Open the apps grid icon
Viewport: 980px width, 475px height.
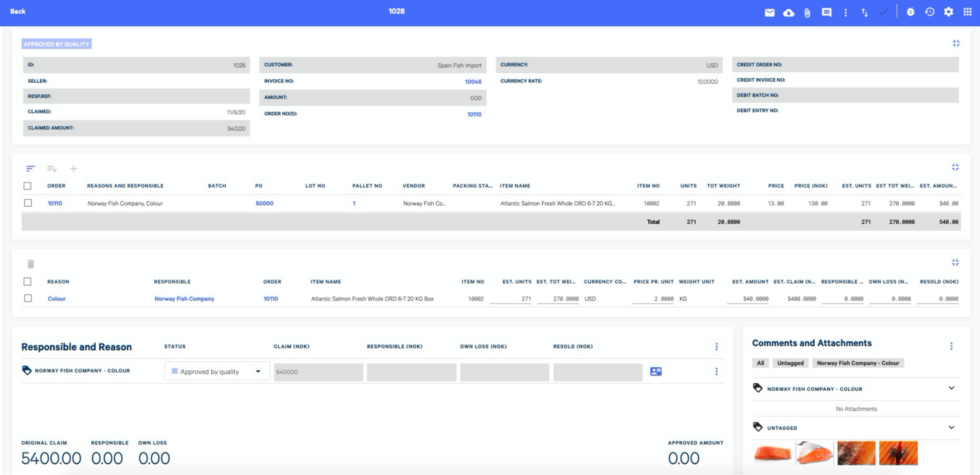(967, 12)
